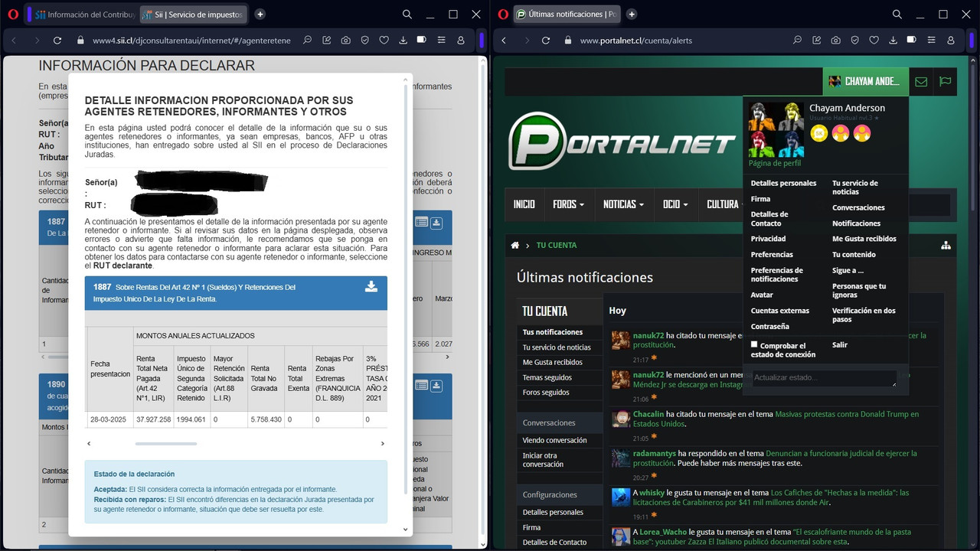Viewport: 980px width, 551px height.
Task: Open the Portalnet alerts flag icon
Action: tap(946, 82)
